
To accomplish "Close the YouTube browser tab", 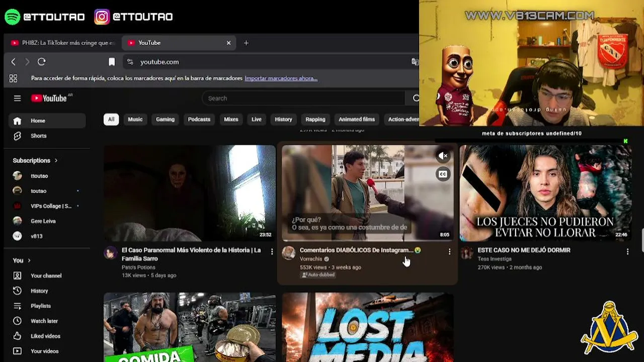I will (228, 43).
